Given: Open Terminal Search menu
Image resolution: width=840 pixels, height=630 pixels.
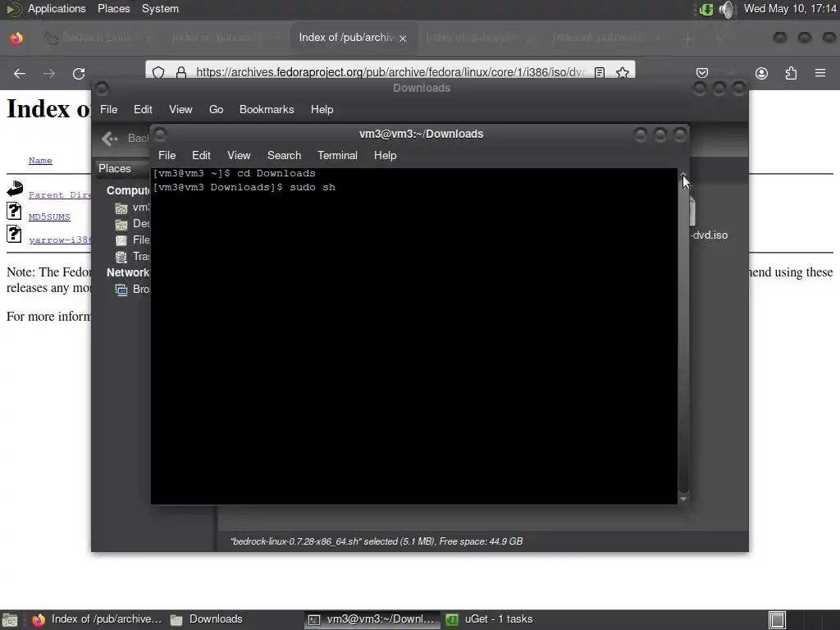Looking at the screenshot, I should pos(285,155).
